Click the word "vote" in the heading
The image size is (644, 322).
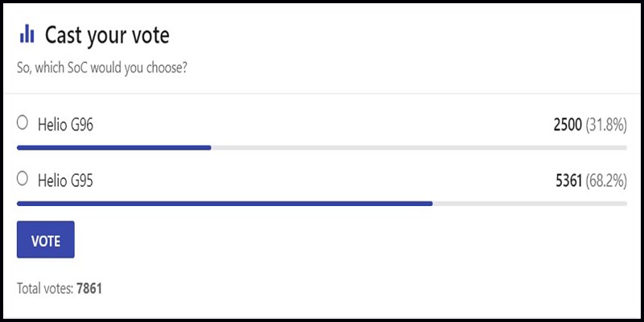[150, 35]
